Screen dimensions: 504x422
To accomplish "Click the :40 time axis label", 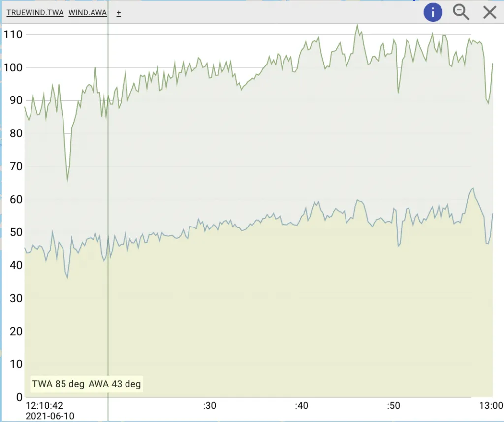I will (x=301, y=406).
